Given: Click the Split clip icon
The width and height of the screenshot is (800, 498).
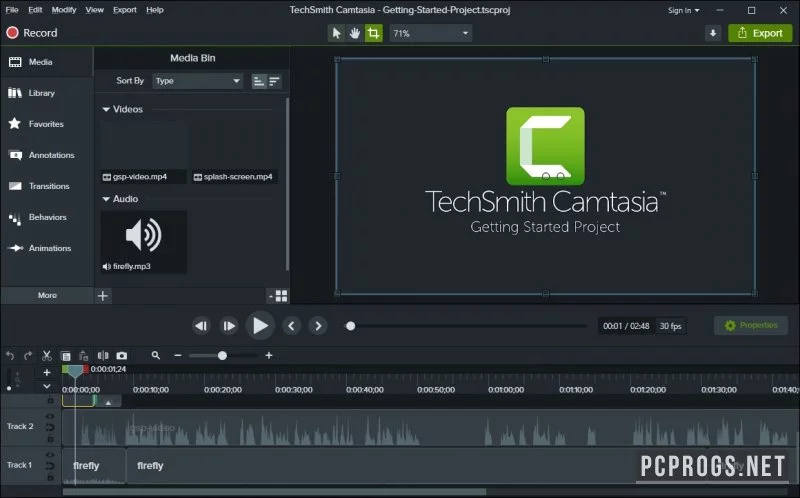Looking at the screenshot, I should pyautogui.click(x=103, y=356).
